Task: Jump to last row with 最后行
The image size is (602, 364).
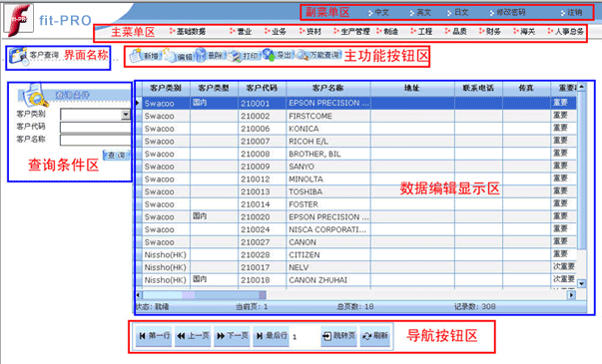Action: (272, 336)
